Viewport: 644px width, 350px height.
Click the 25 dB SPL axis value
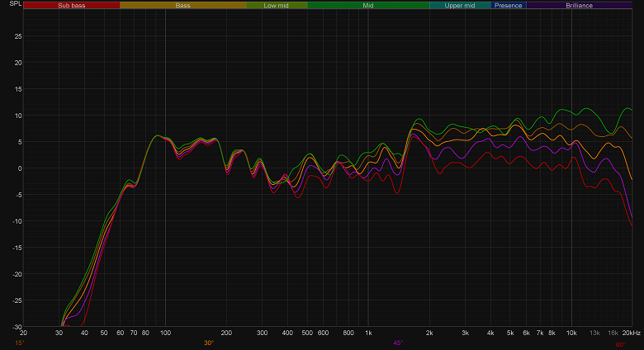[x=18, y=36]
